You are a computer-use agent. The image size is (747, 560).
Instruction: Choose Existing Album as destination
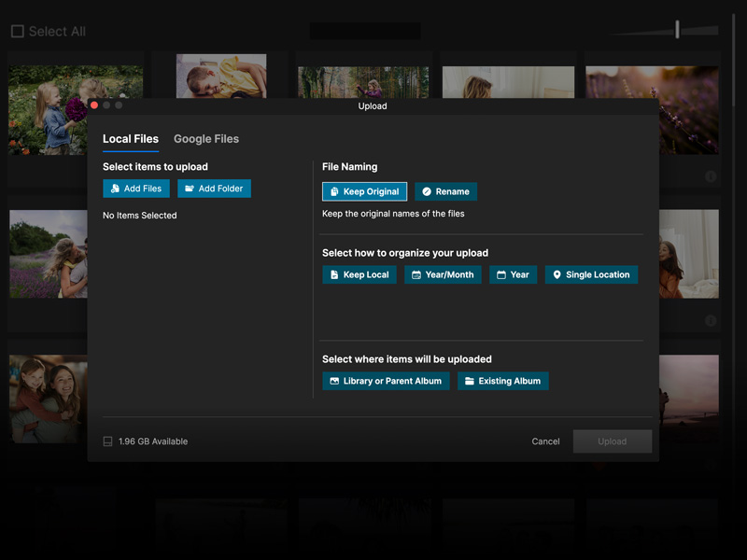point(502,381)
